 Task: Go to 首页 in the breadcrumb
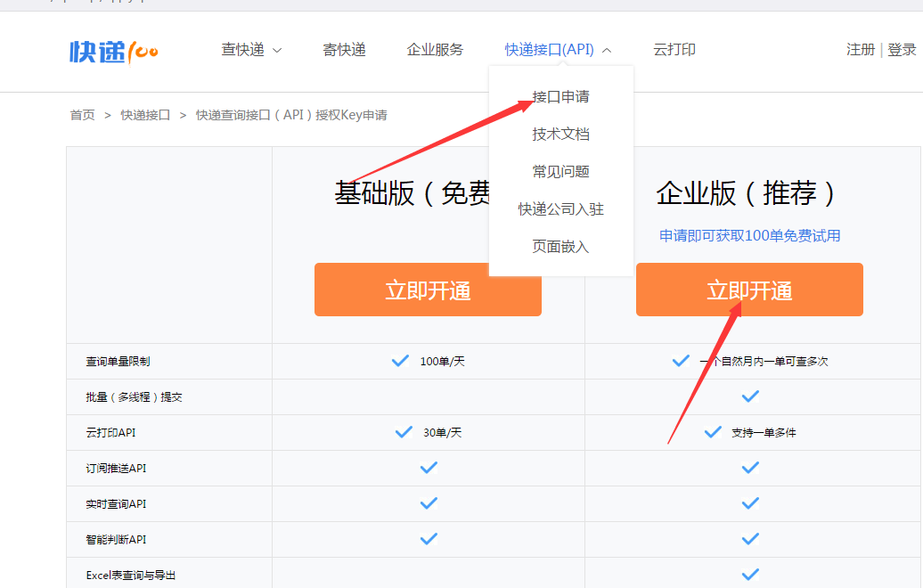82,115
